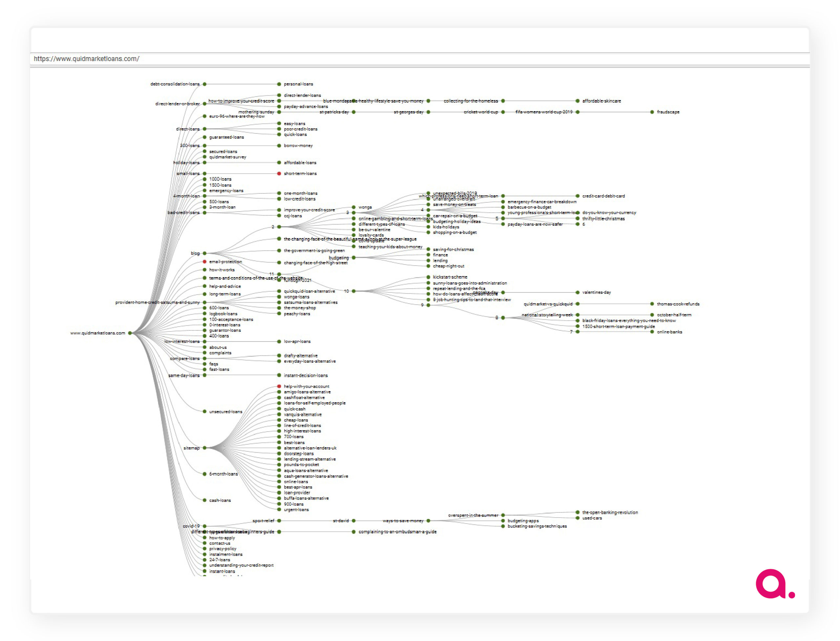Select the saving-for-christmas node
Image resolution: width=840 pixels, height=641 pixels.
click(x=429, y=249)
